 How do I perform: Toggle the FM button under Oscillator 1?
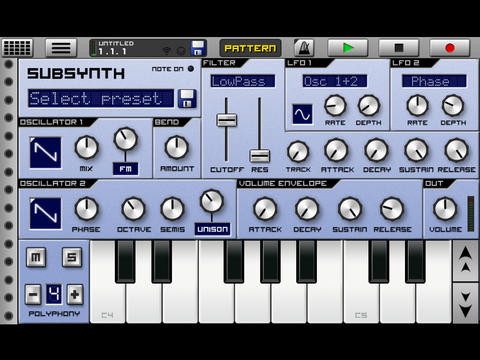(125, 169)
